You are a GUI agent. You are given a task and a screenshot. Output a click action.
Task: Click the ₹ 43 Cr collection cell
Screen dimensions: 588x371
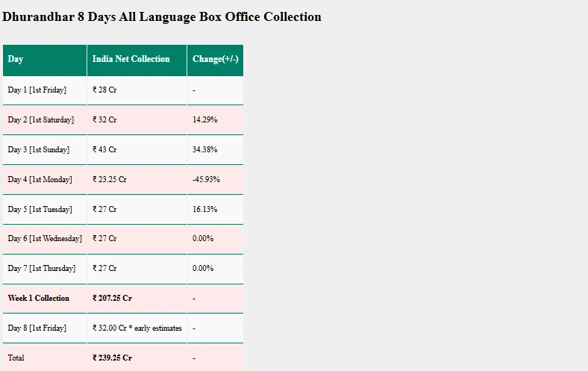pyautogui.click(x=104, y=150)
